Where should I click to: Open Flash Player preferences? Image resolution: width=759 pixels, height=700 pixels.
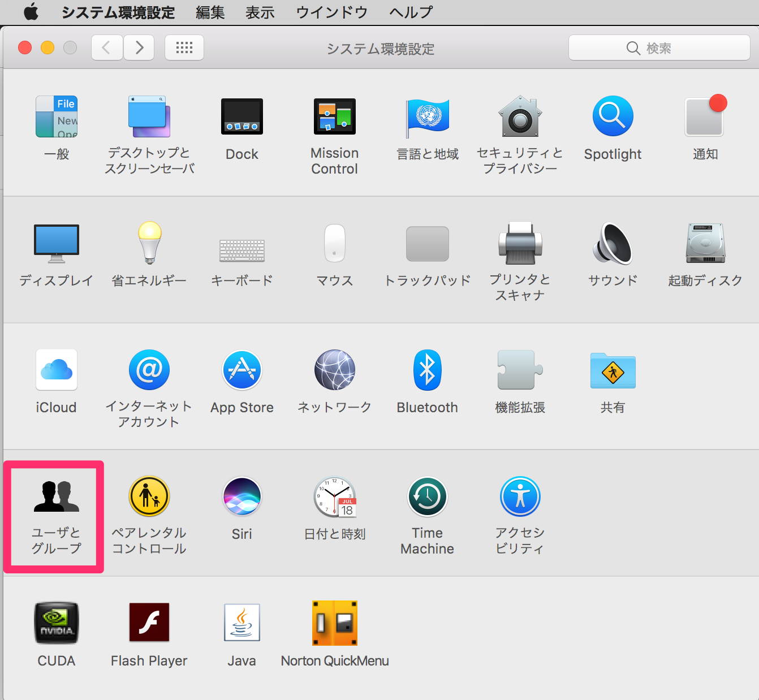pyautogui.click(x=149, y=622)
